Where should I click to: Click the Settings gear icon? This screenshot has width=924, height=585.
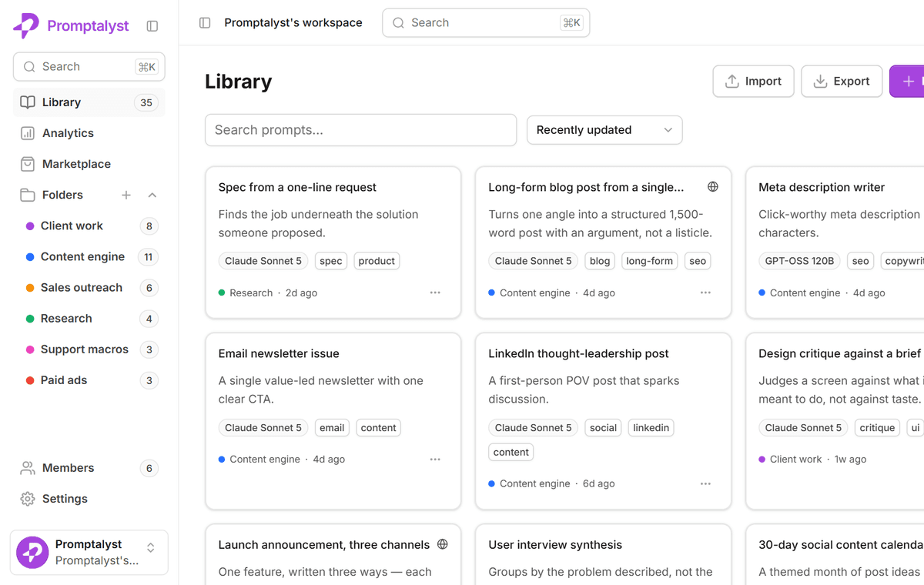click(28, 499)
